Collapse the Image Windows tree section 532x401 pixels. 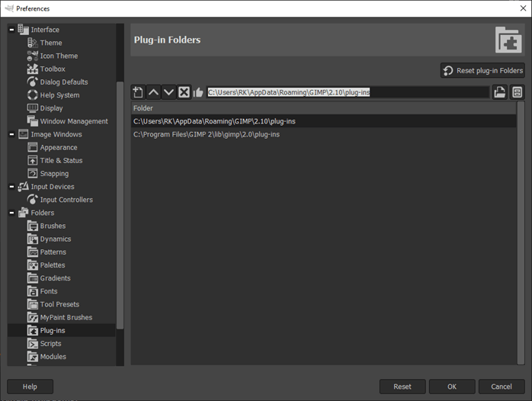pyautogui.click(x=11, y=134)
